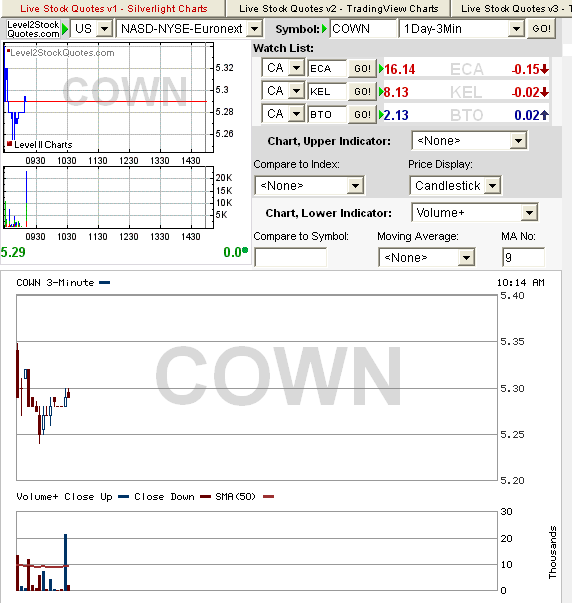
Task: Click the green status dot beside 0.0
Action: click(x=245, y=251)
